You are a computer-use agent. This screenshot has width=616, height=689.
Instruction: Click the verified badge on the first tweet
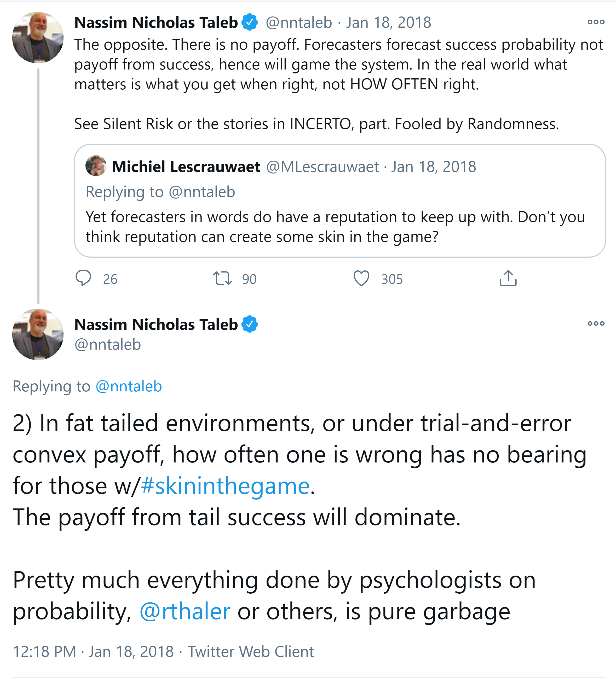pyautogui.click(x=250, y=22)
